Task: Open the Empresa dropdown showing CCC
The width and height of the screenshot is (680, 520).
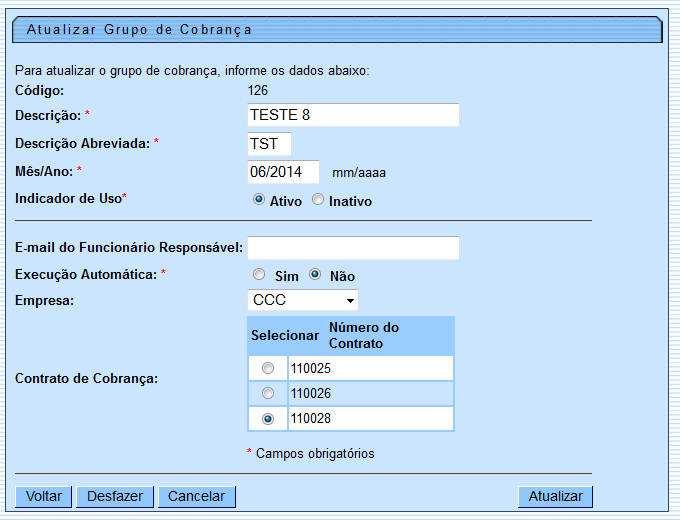Action: (302, 300)
